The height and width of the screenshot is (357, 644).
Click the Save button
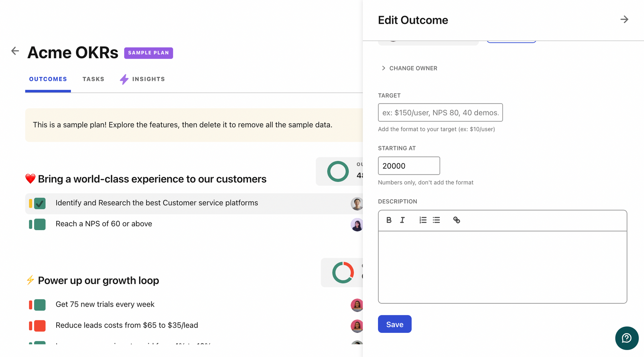394,324
